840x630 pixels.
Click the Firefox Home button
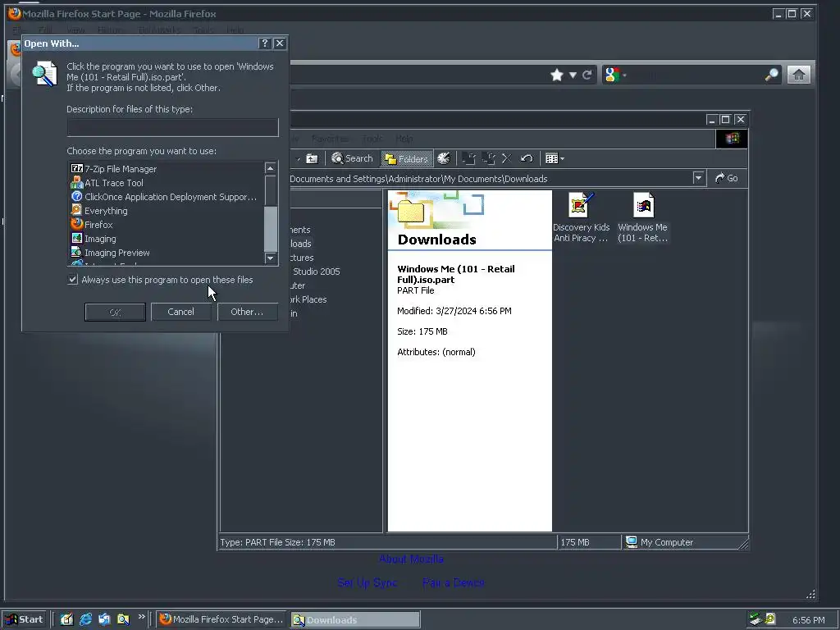(x=798, y=75)
